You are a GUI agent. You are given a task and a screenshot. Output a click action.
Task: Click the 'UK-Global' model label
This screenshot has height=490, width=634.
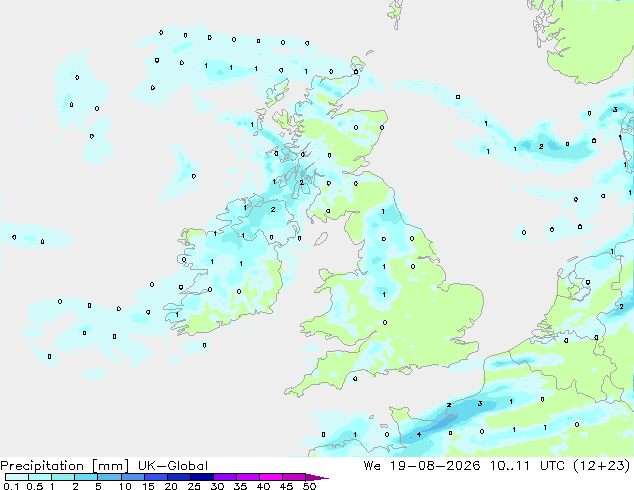[173, 466]
